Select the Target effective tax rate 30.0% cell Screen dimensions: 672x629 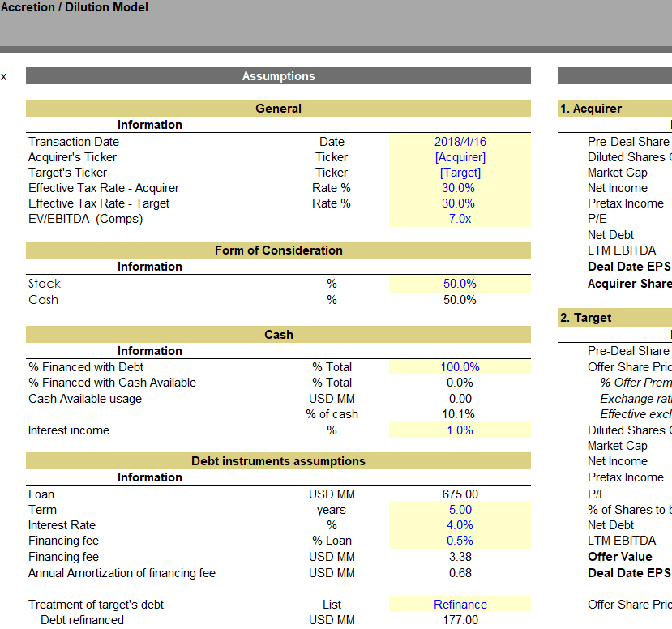pyautogui.click(x=460, y=203)
